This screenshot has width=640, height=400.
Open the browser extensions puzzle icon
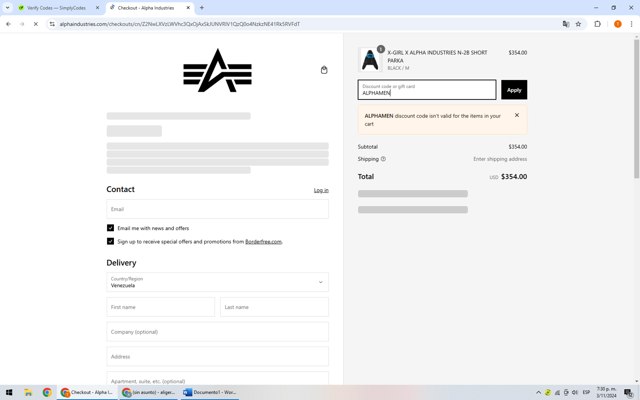pos(597,24)
